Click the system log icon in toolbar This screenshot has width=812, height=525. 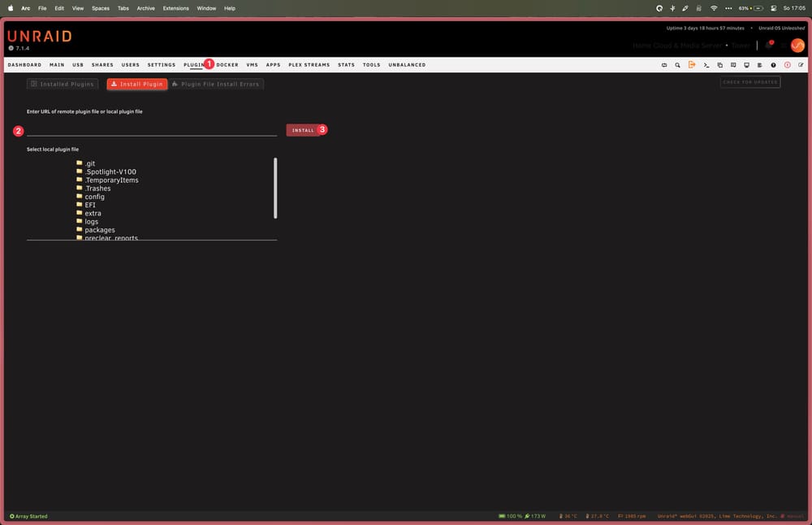click(759, 65)
